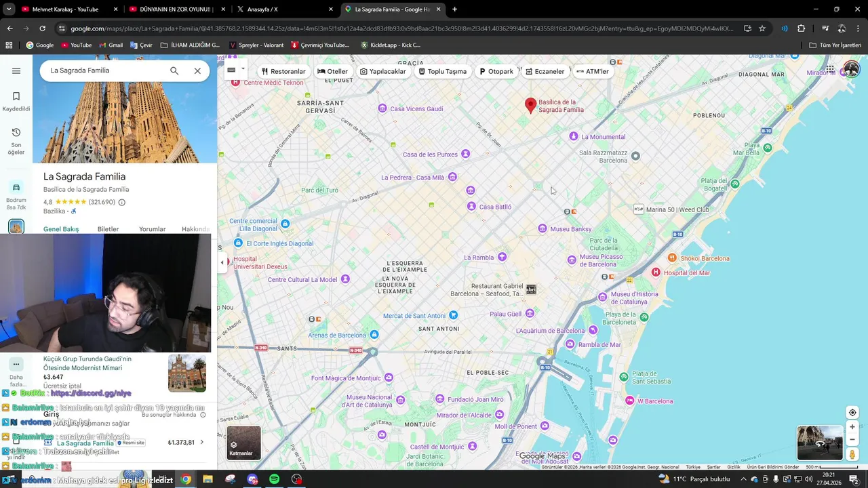Viewport: 868px width, 488px height.
Task: Select W Barcelona hotel marker
Action: coord(630,401)
